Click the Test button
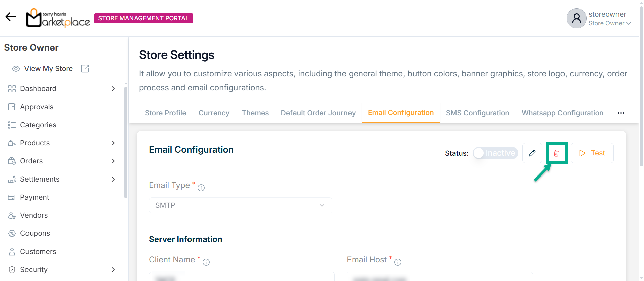The width and height of the screenshot is (644, 281). point(592,153)
